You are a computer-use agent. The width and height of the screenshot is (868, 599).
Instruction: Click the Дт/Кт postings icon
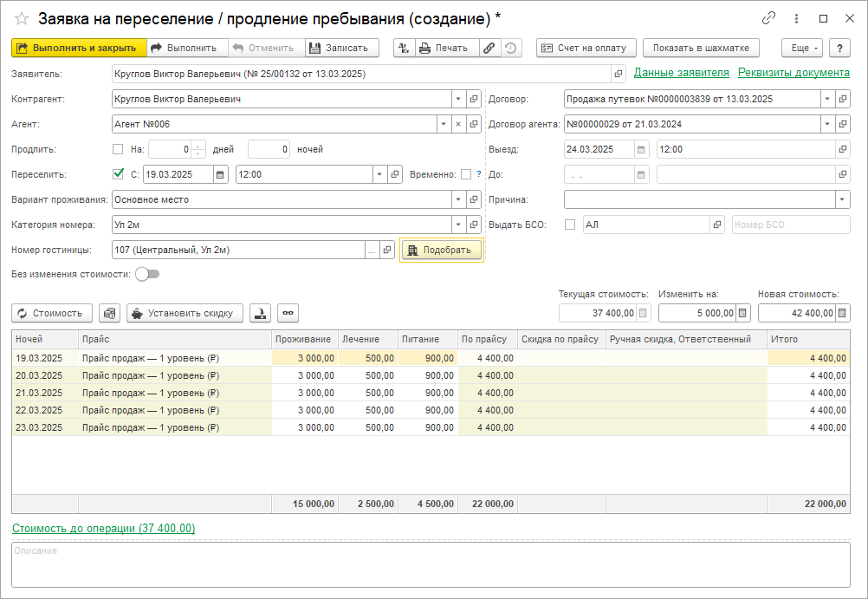coord(404,49)
